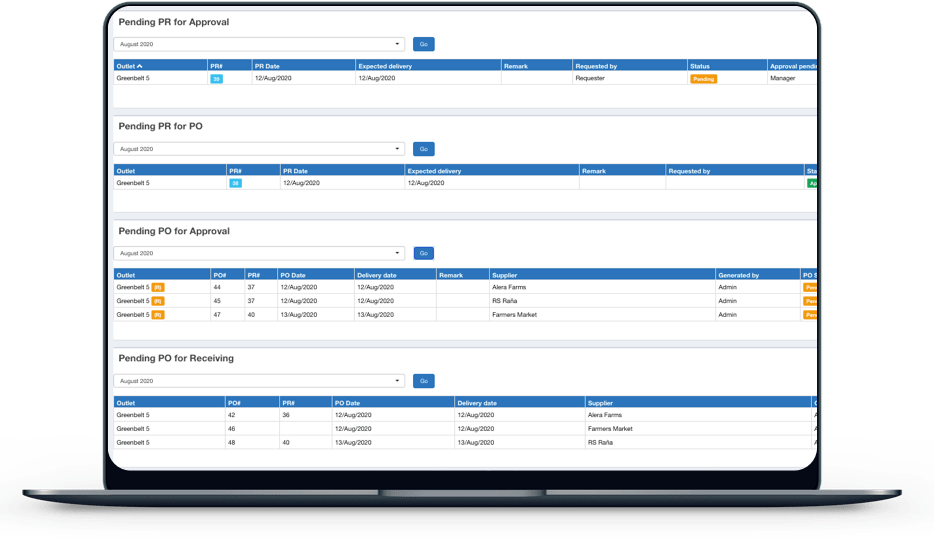
Task: Click orange (R) badge on PO 44 row
Action: (x=158, y=287)
